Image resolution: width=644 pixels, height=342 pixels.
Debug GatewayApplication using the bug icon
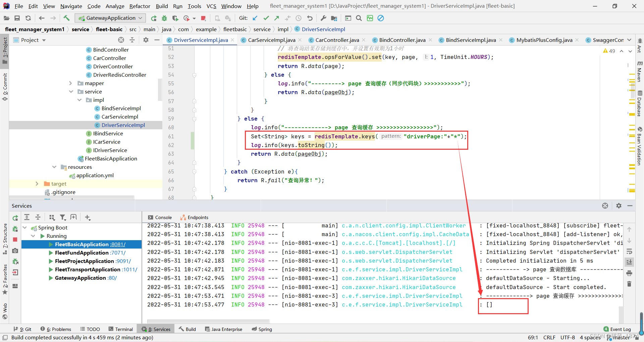164,18
